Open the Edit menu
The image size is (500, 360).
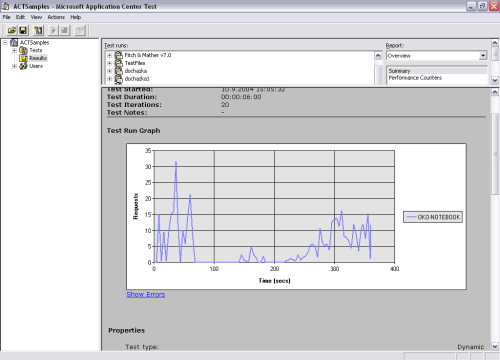[20, 17]
